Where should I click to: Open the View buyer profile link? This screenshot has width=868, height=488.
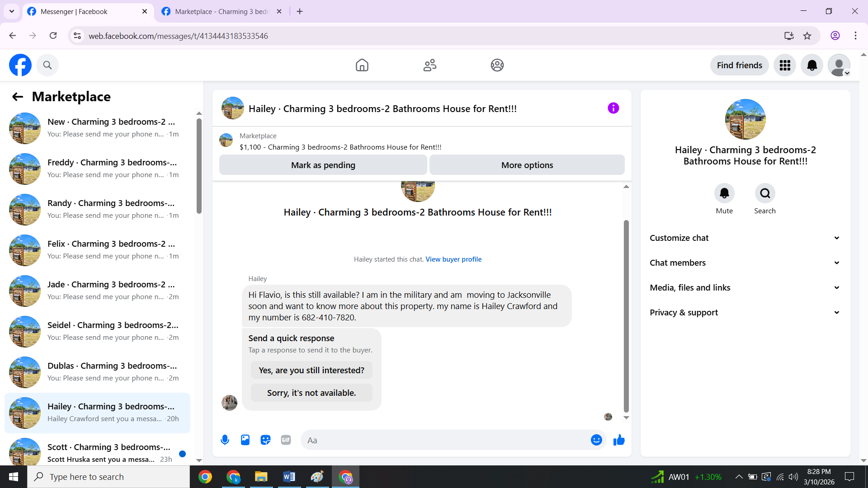[x=453, y=259]
